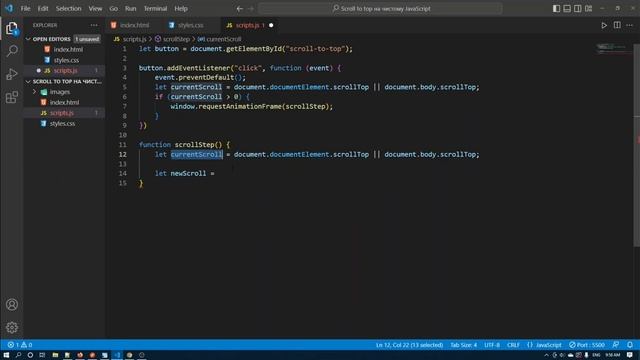Open the Manage gear icon
The height and width of the screenshot is (360, 640).
(12, 327)
